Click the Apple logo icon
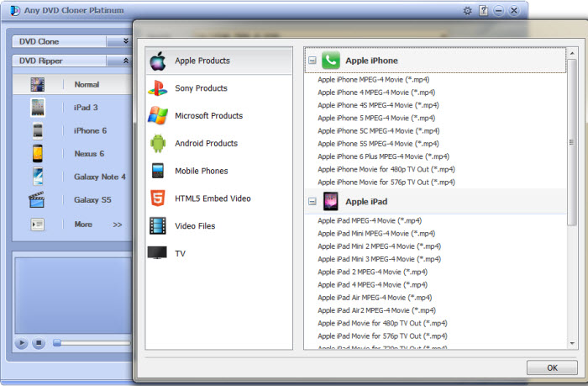This screenshot has height=386, width=588. [158, 61]
